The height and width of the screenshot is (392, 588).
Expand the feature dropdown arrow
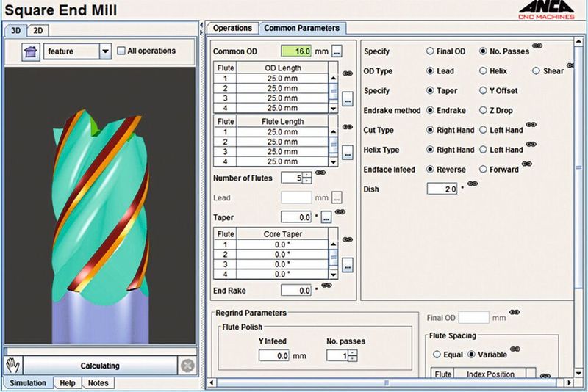[105, 51]
